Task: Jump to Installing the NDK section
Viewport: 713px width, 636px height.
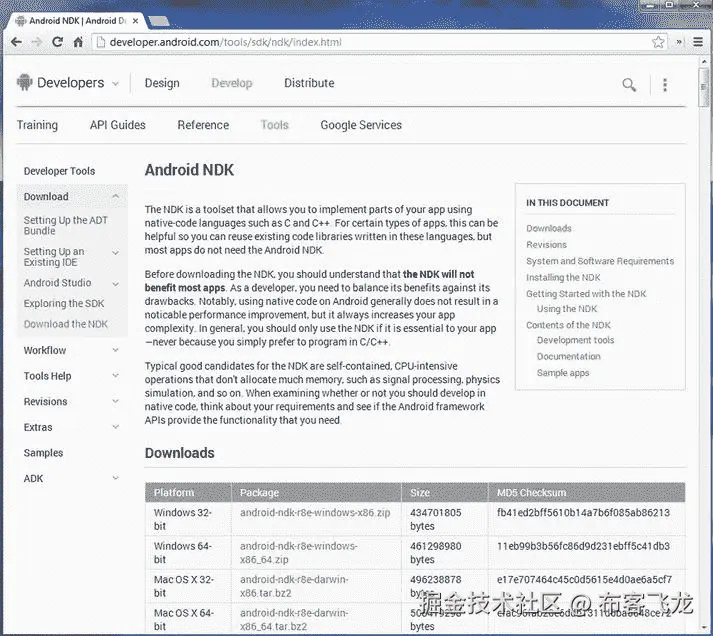Action: pyautogui.click(x=563, y=277)
